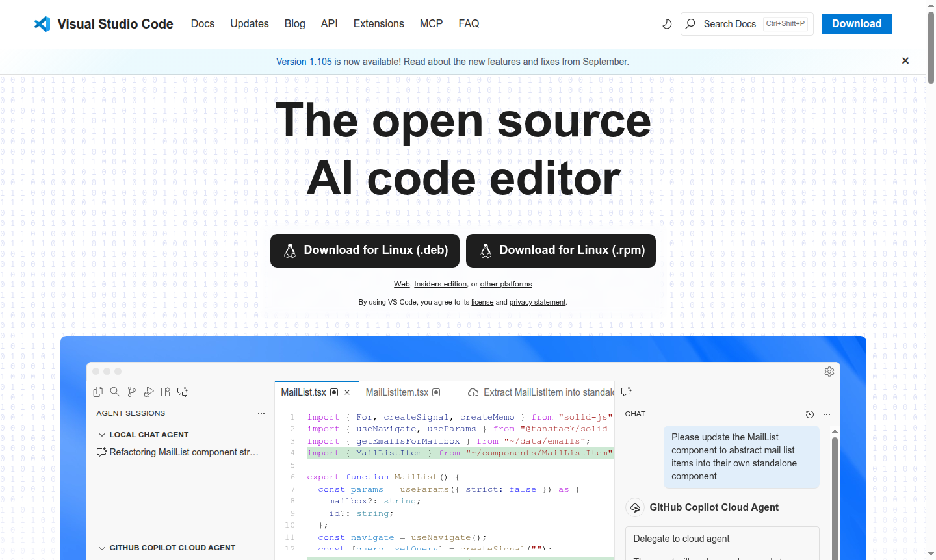Start a new chat with the plus icon
Image resolution: width=936 pixels, height=560 pixels.
tap(792, 414)
